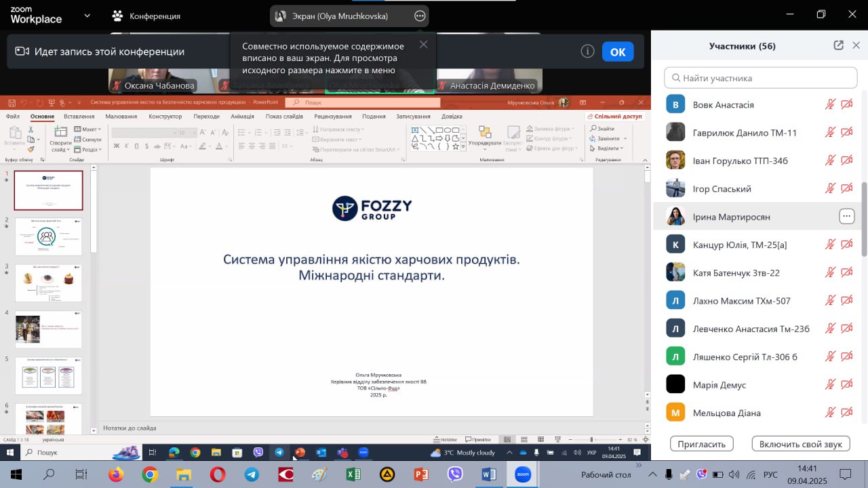Open Firefox from the local taskbar
Image resolution: width=868 pixels, height=488 pixels.
click(x=116, y=474)
